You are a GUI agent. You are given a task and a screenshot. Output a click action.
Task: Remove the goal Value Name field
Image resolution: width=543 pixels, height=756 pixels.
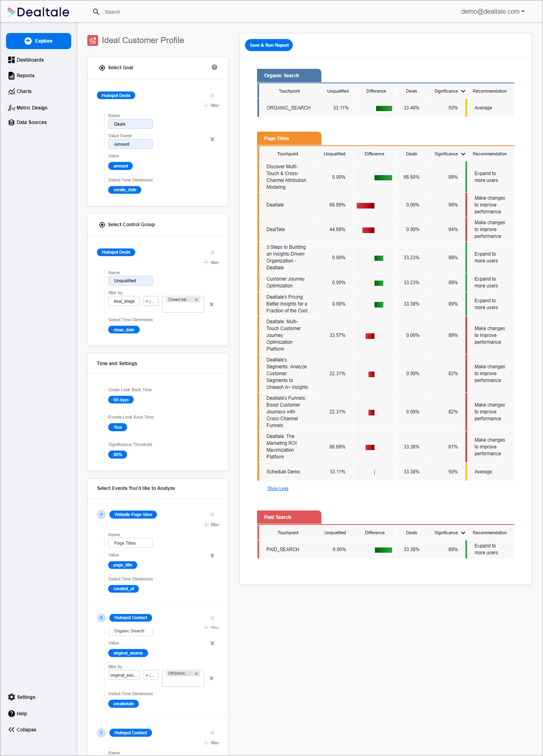coord(212,139)
